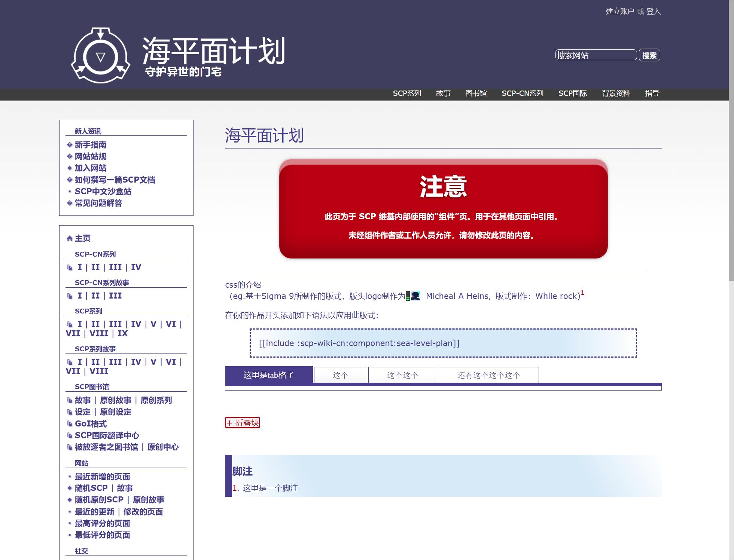Image resolution: width=734 pixels, height=560 pixels.
Task: Click the page icon beside GoI格式
Action: point(70,424)
